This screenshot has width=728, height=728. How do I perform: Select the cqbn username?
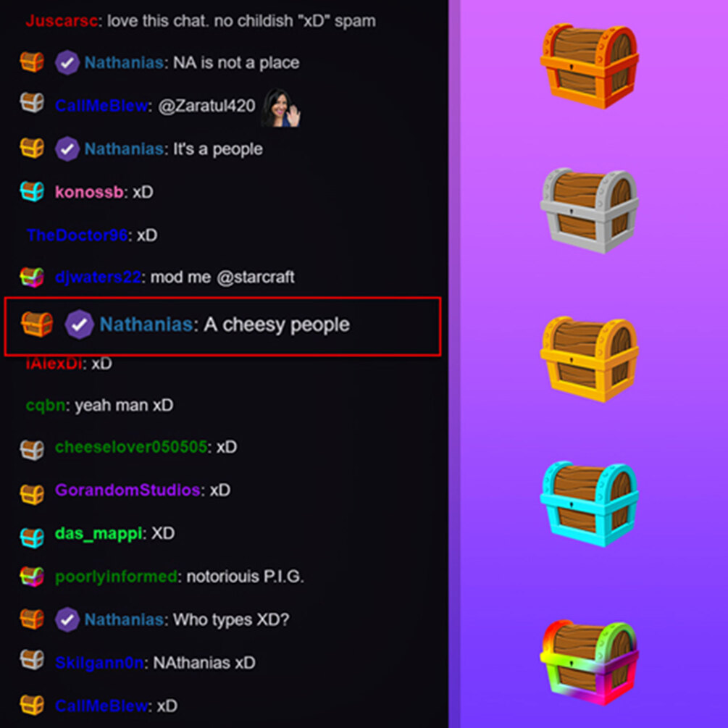46,406
